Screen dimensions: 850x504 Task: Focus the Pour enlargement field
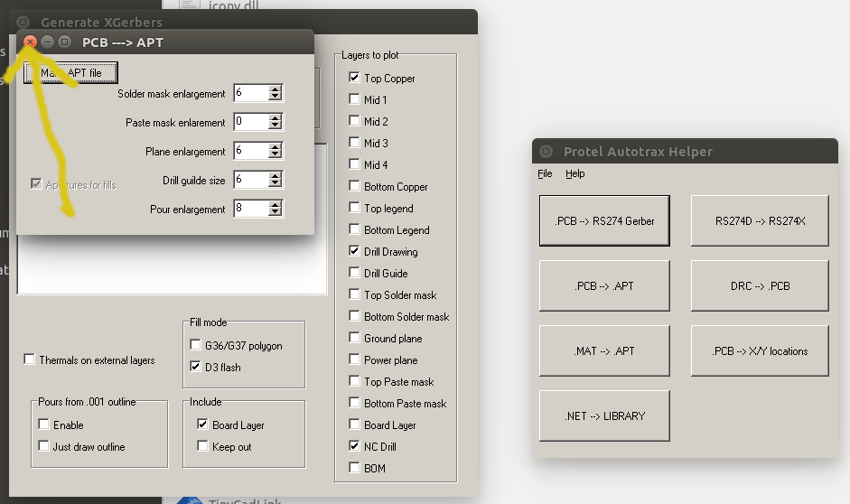(x=251, y=209)
